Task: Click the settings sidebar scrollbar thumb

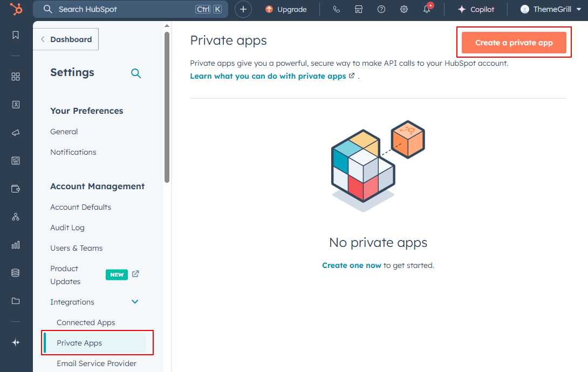Action: pos(167,107)
